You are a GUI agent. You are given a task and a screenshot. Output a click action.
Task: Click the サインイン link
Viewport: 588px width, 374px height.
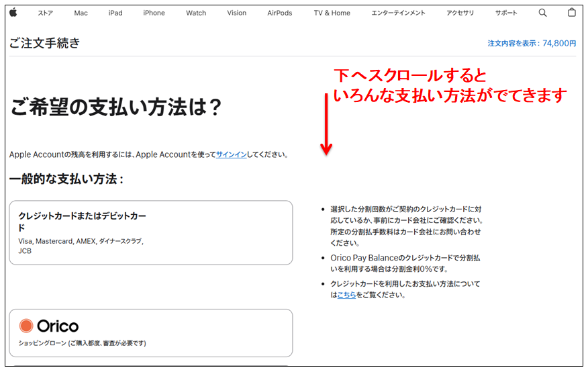[232, 154]
